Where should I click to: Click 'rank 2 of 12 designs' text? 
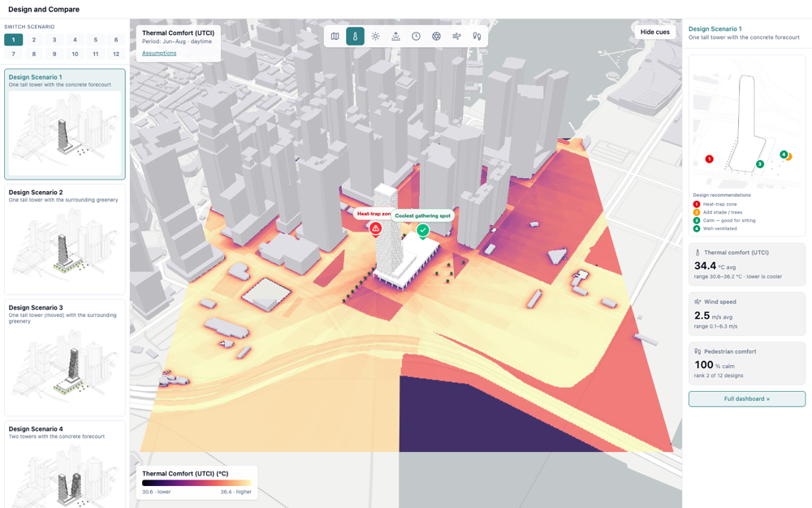(x=719, y=376)
